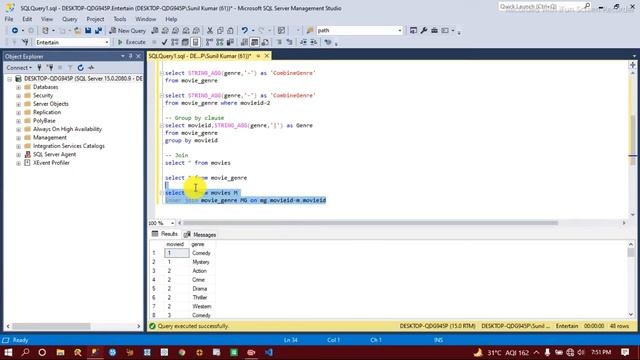Image resolution: width=640 pixels, height=360 pixels.
Task: Collapse the DESKTOP-QDG945P server node
Action: pos(9,79)
